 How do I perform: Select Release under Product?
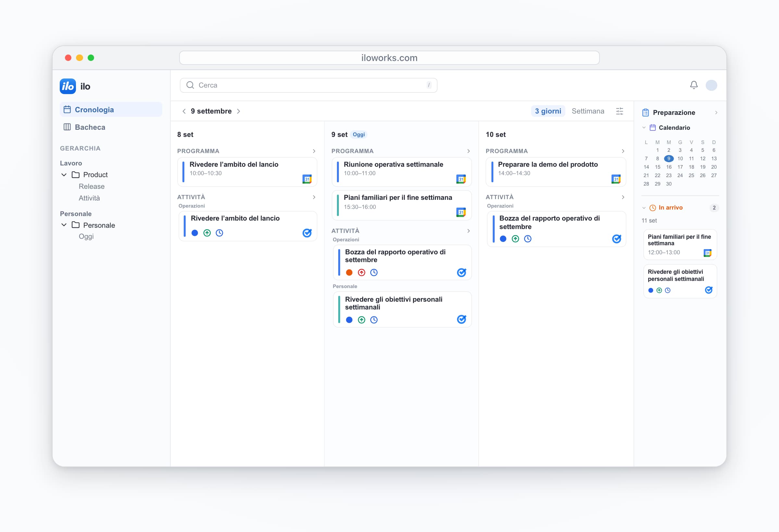[92, 186]
